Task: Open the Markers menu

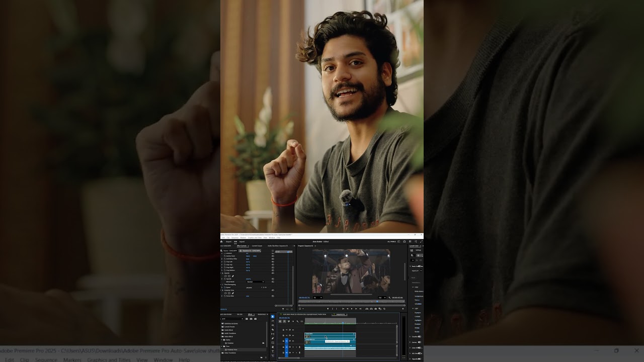Action: point(243,238)
